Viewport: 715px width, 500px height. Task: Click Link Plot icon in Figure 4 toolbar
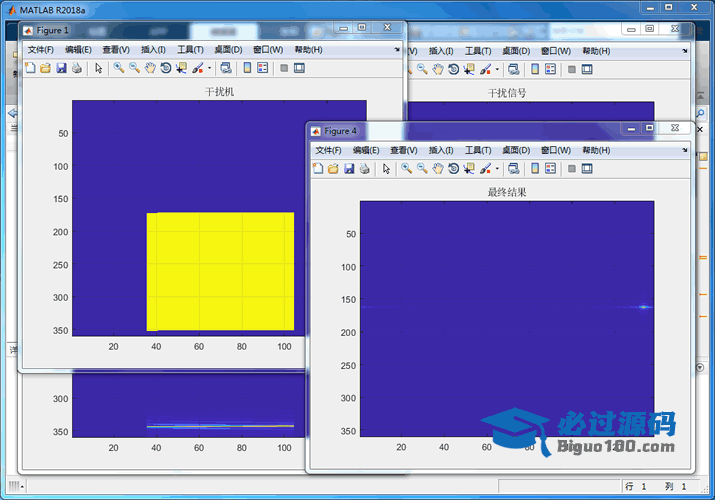tap(512, 168)
